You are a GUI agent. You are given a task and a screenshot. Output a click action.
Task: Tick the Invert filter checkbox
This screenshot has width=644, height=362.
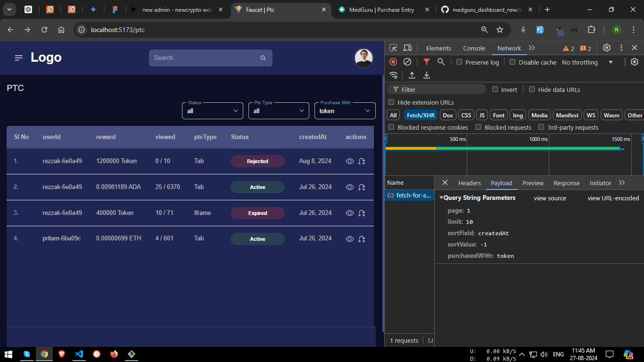tap(495, 90)
